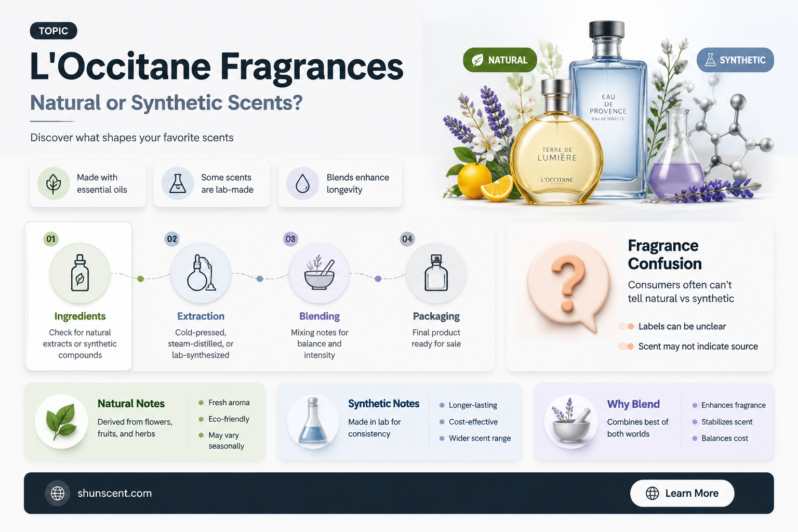The height and width of the screenshot is (532, 798).
Task: Click the step 04 number badge
Action: click(407, 239)
